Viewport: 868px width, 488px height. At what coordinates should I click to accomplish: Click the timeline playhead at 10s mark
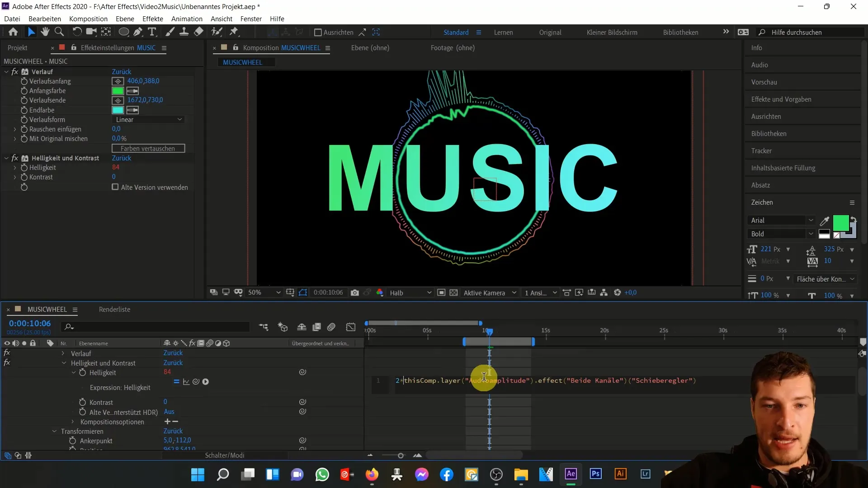pos(489,331)
